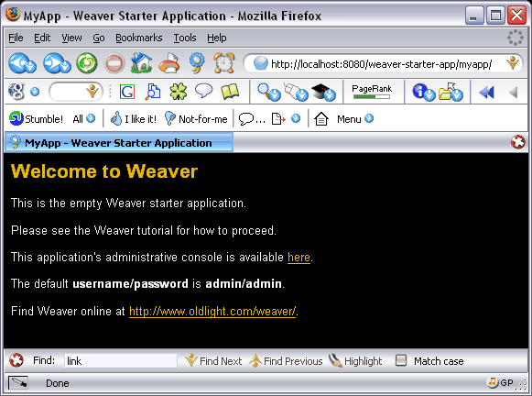532x396 pixels.
Task: Open the oldlight.com/weaver link
Action: (212, 312)
